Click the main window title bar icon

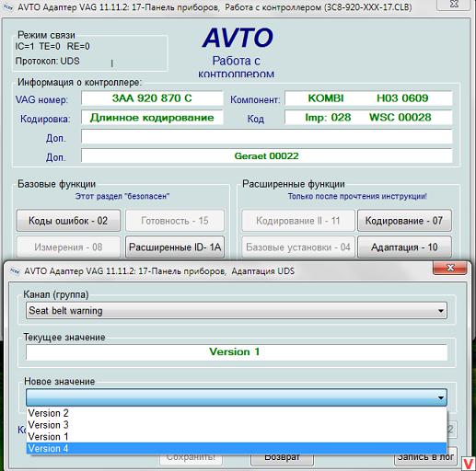pyautogui.click(x=8, y=7)
